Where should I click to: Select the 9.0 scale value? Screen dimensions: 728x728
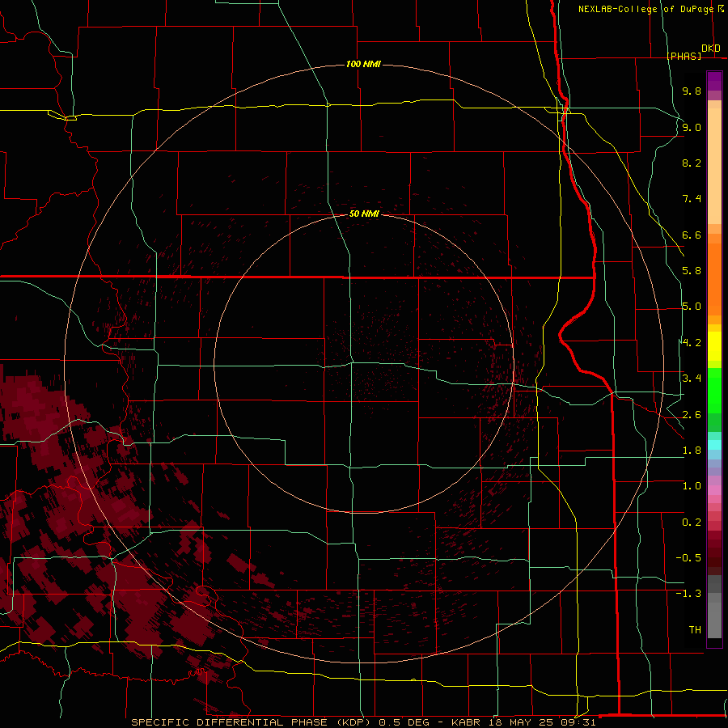pyautogui.click(x=692, y=127)
